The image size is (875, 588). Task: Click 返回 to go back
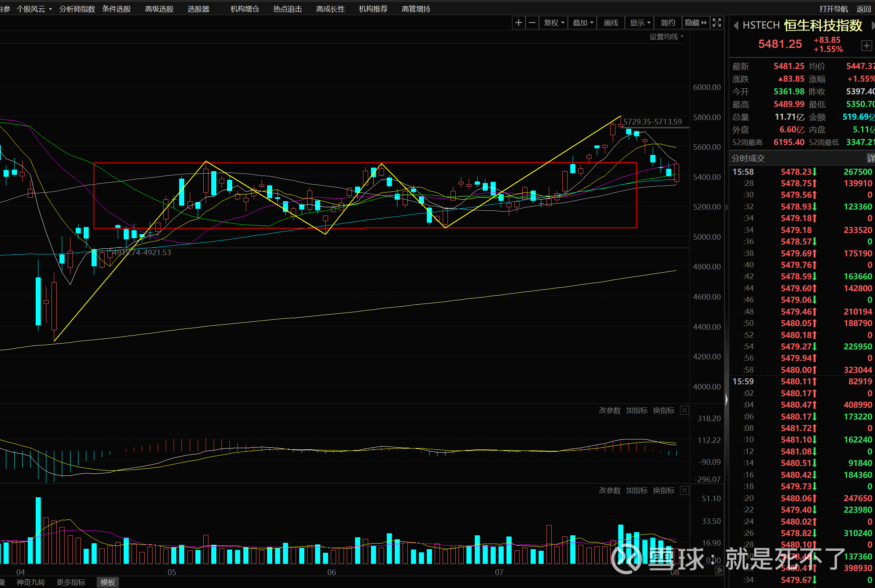(864, 9)
